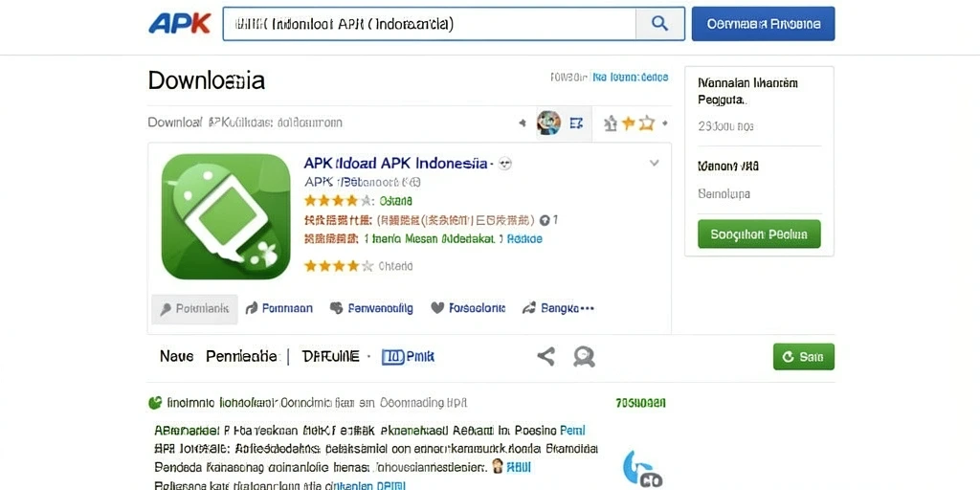Image resolution: width=980 pixels, height=490 pixels.
Task: Select the 'Fenvanoailig' tab
Action: click(x=371, y=308)
